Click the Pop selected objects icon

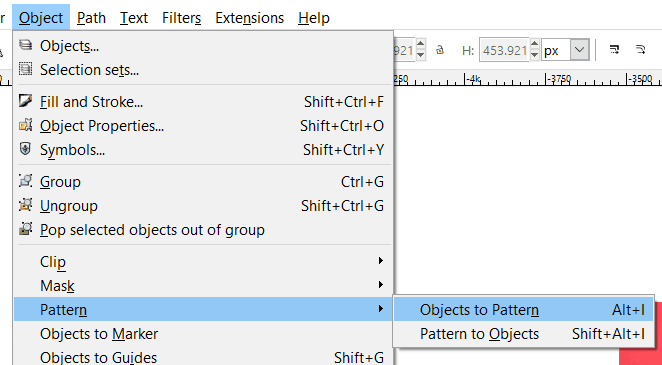click(x=26, y=229)
